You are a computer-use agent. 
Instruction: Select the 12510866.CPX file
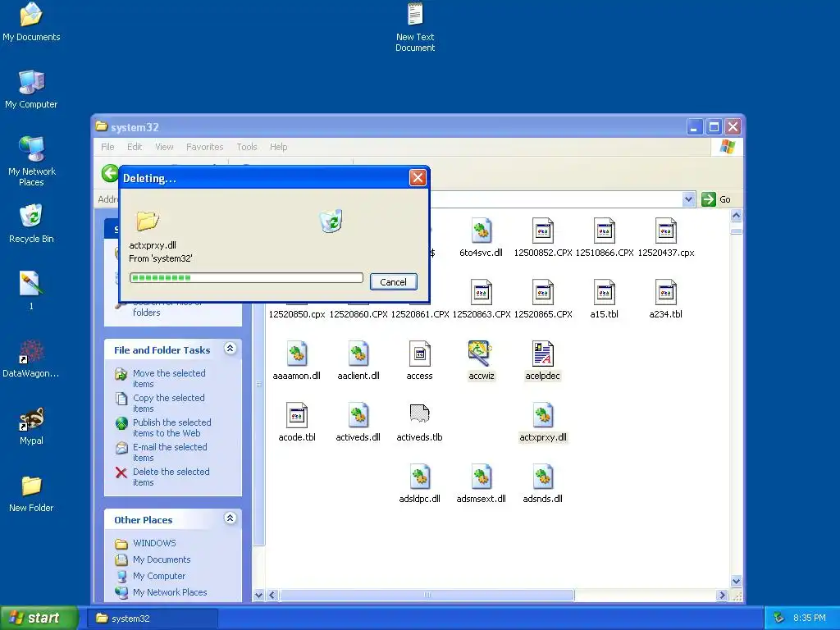click(x=605, y=239)
